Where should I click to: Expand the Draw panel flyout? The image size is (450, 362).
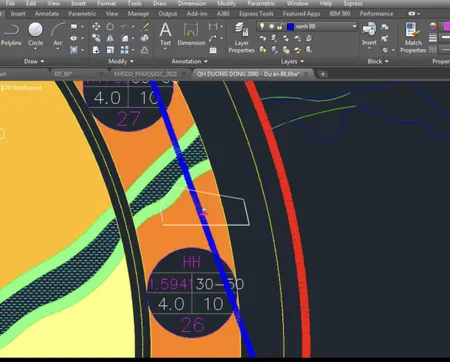point(34,61)
